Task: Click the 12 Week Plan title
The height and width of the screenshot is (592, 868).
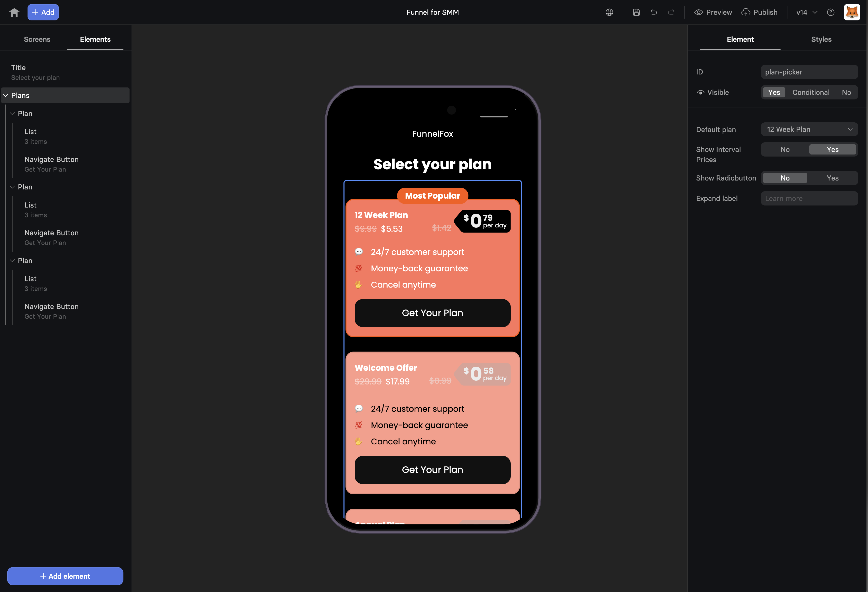Action: pos(381,215)
